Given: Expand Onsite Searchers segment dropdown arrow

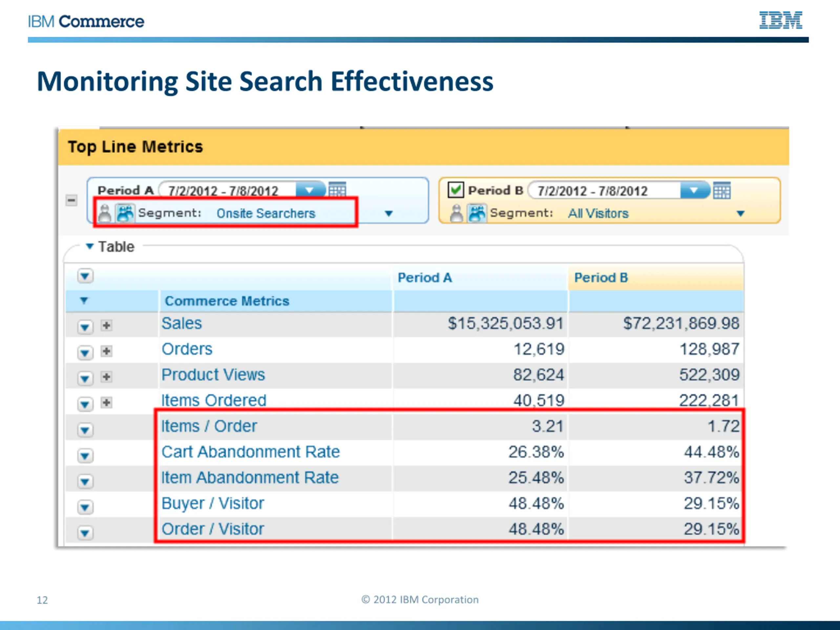Looking at the screenshot, I should pos(388,213).
